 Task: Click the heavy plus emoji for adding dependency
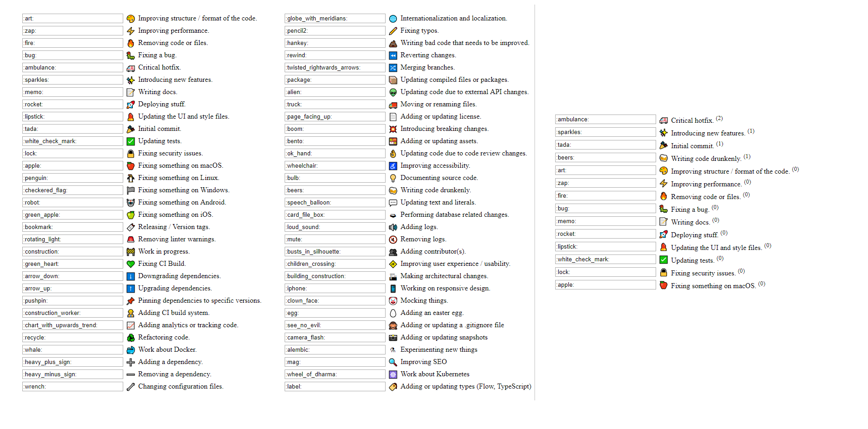[x=130, y=362]
